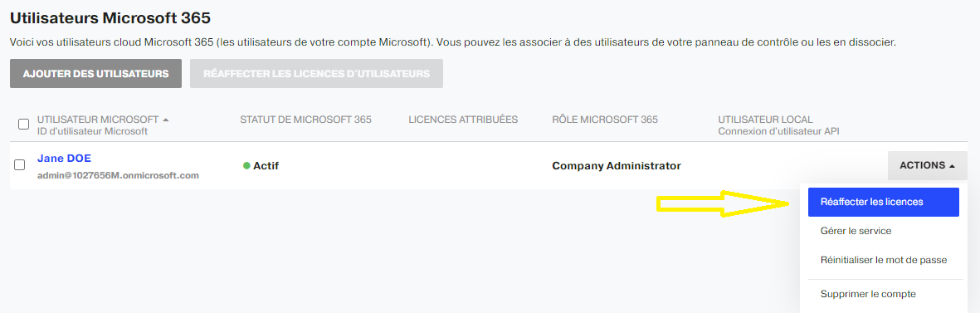Click the disabled Réaffecter les licences d'utilisateurs button
The image size is (980, 313).
coord(316,74)
